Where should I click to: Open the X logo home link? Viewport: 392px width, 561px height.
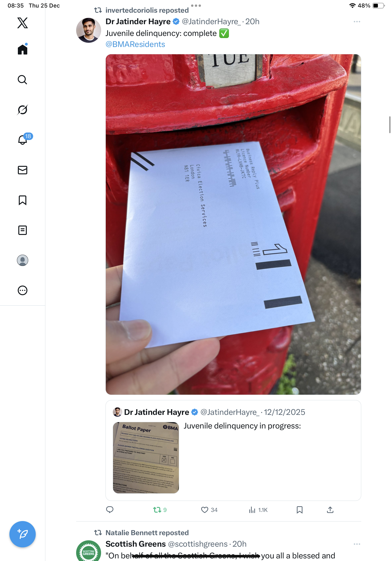coord(23,23)
